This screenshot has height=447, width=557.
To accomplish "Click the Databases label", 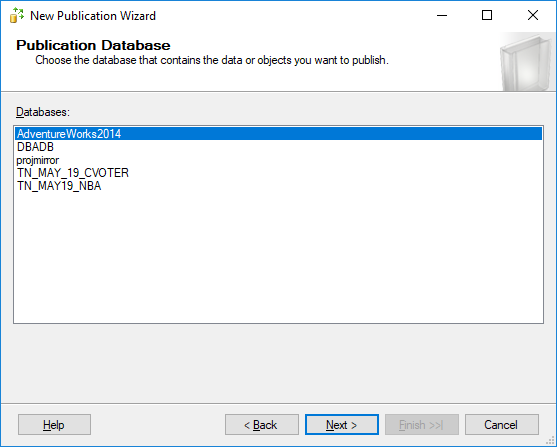I will 43,112.
